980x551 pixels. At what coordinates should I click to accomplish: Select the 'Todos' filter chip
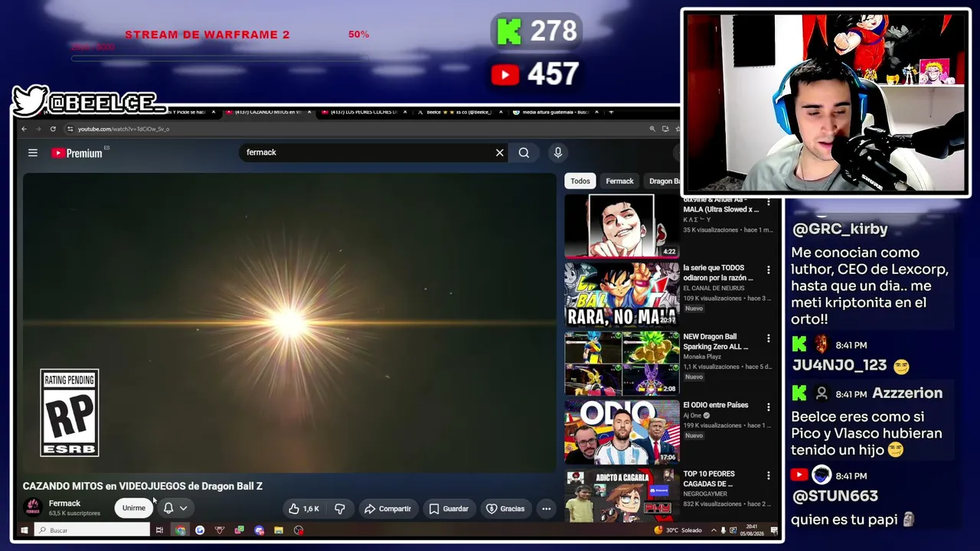point(580,181)
